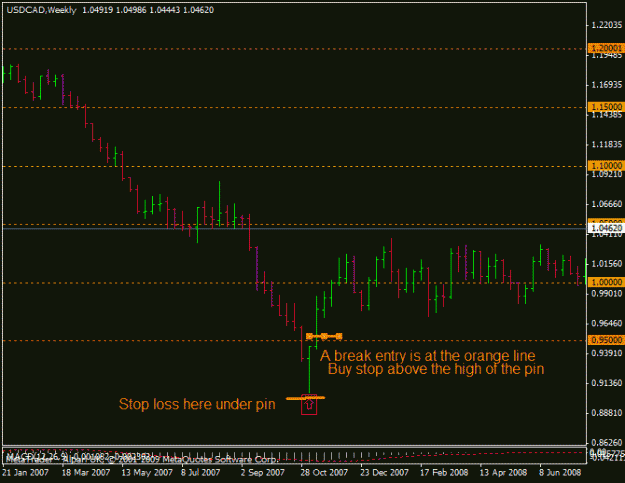Image resolution: width=625 pixels, height=483 pixels.
Task: Click the orange 1.10000 level price tag
Action: pos(605,165)
